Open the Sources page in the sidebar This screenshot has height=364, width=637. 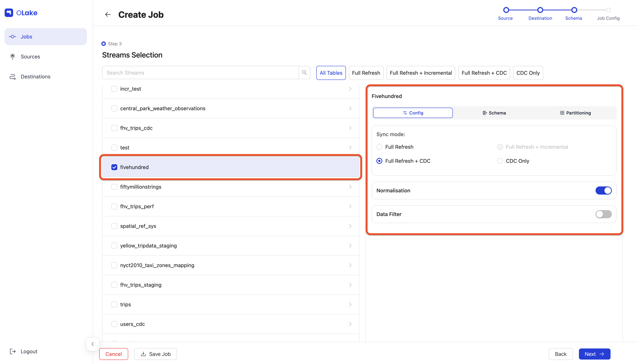click(45, 56)
